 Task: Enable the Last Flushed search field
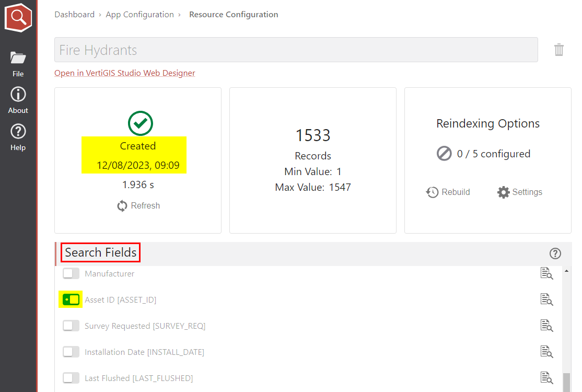click(x=71, y=377)
